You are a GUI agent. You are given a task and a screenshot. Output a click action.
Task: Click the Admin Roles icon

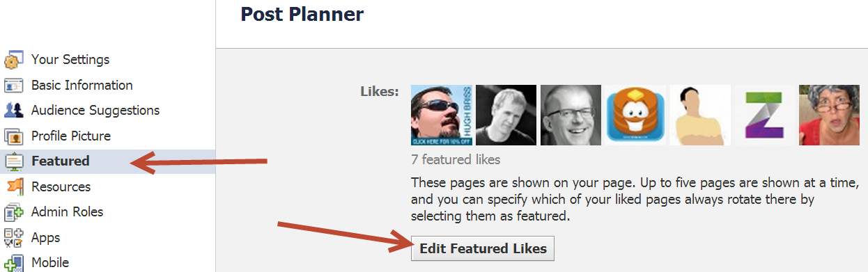click(x=15, y=212)
